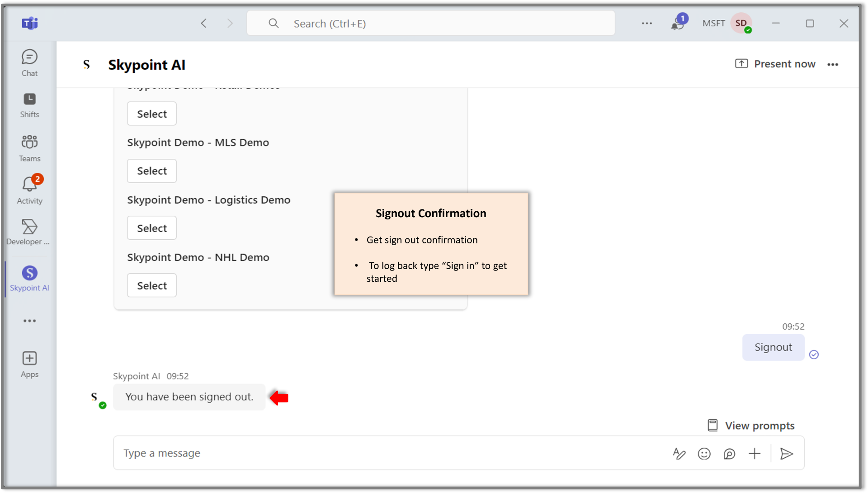Click the Skypoint AI app icon

click(29, 272)
